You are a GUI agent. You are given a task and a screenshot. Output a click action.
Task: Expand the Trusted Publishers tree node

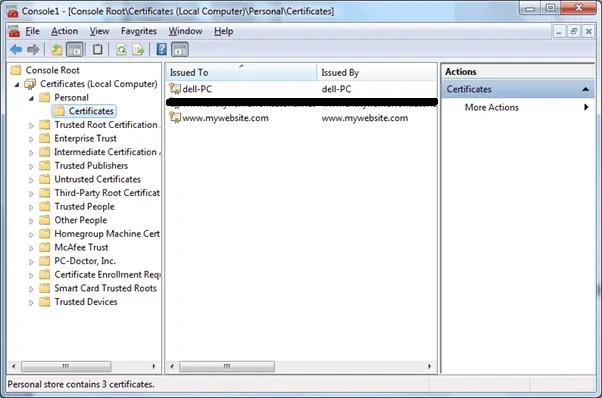(x=31, y=167)
